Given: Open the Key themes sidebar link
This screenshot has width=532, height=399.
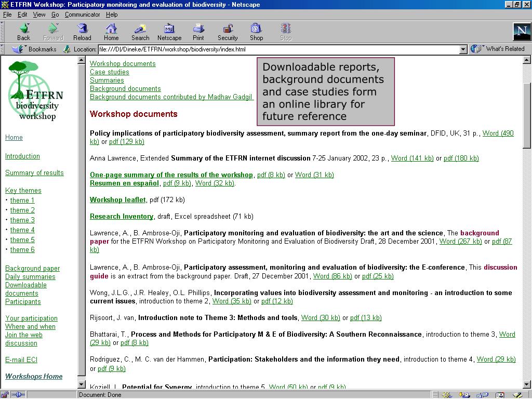Looking at the screenshot, I should [x=23, y=190].
